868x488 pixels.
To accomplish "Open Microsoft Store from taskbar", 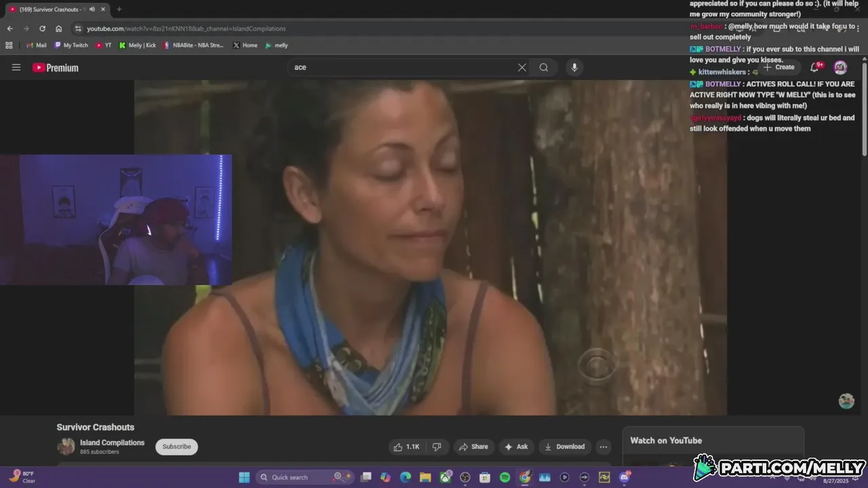I will 485,477.
